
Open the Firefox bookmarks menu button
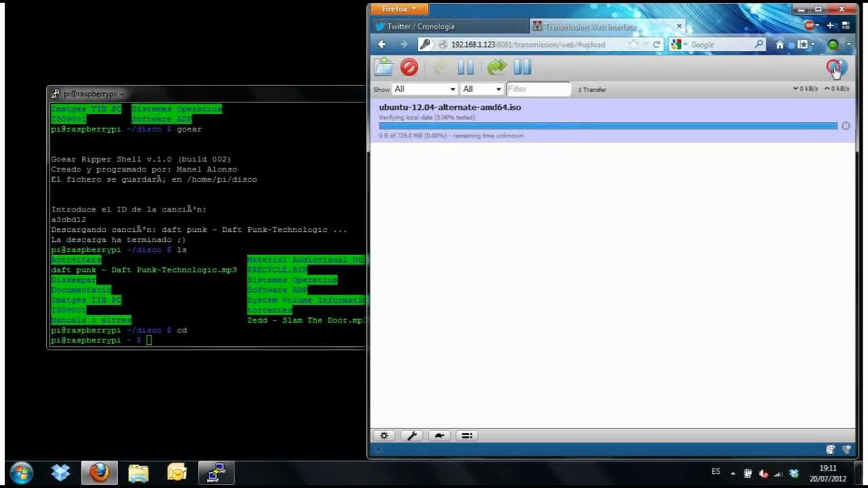805,45
